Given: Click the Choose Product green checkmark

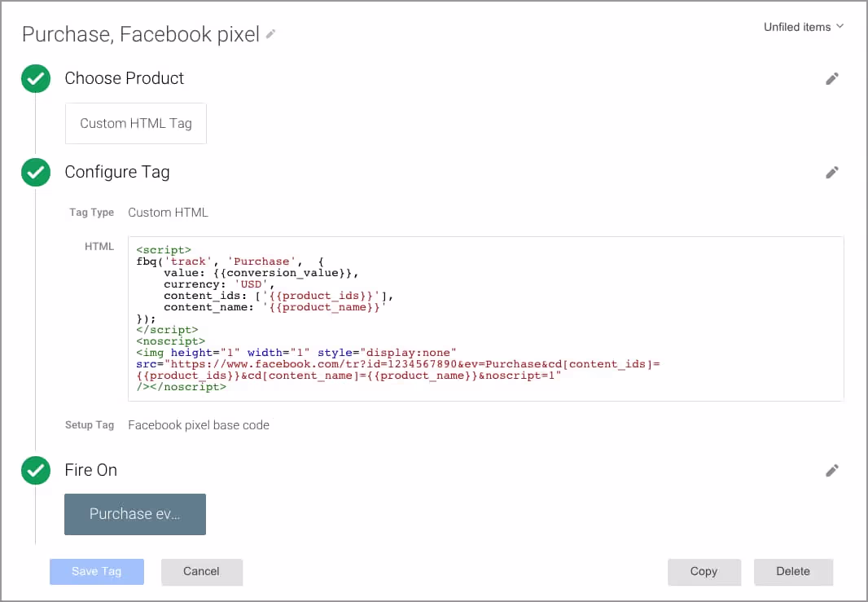Looking at the screenshot, I should [36, 79].
